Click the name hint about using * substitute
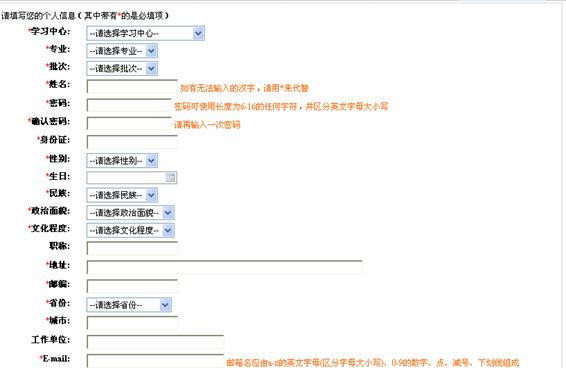This screenshot has height=368, width=566. [x=244, y=88]
